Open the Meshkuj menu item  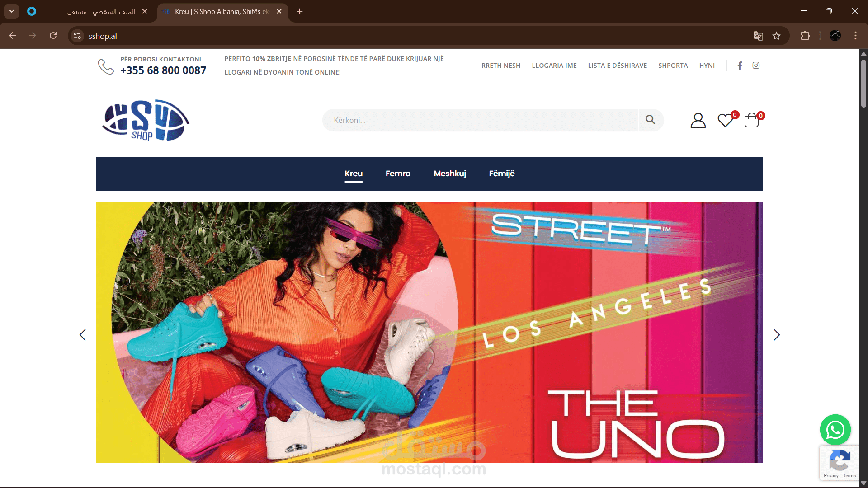[x=450, y=174]
